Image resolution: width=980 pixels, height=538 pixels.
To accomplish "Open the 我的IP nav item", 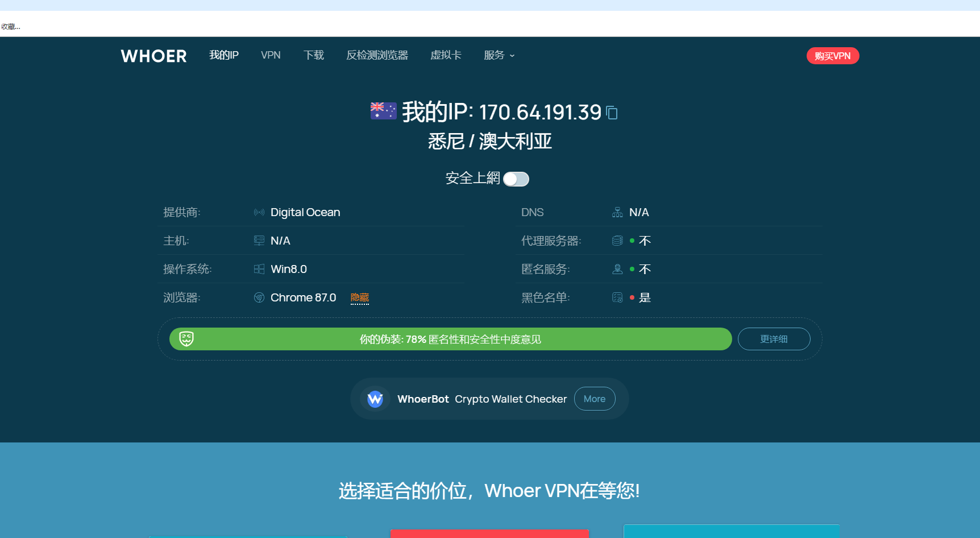I will coord(224,55).
